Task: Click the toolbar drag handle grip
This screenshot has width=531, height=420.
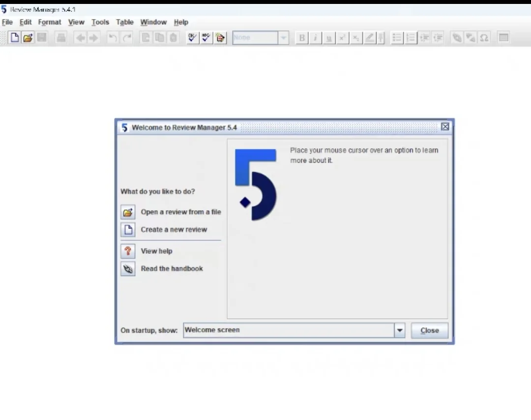Action: click(x=3, y=37)
